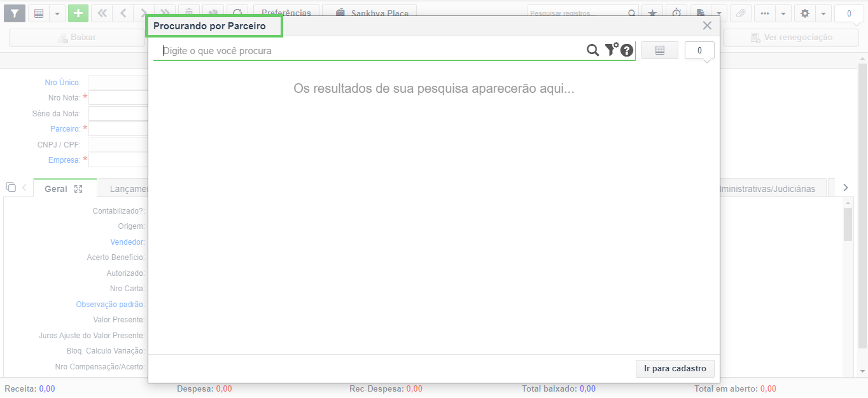Viewport: 868px width, 398px height.
Task: Focus the Série da Nota input field
Action: (x=118, y=114)
